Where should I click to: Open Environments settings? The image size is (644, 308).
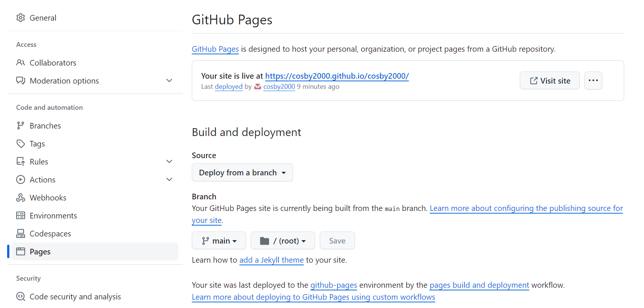point(95,215)
